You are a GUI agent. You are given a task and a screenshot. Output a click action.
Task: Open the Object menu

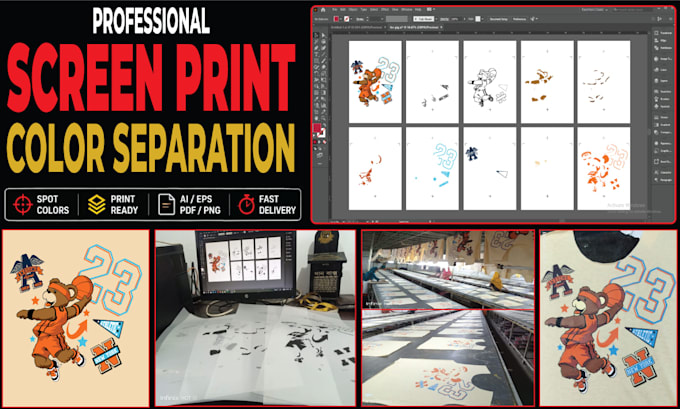tap(353, 10)
